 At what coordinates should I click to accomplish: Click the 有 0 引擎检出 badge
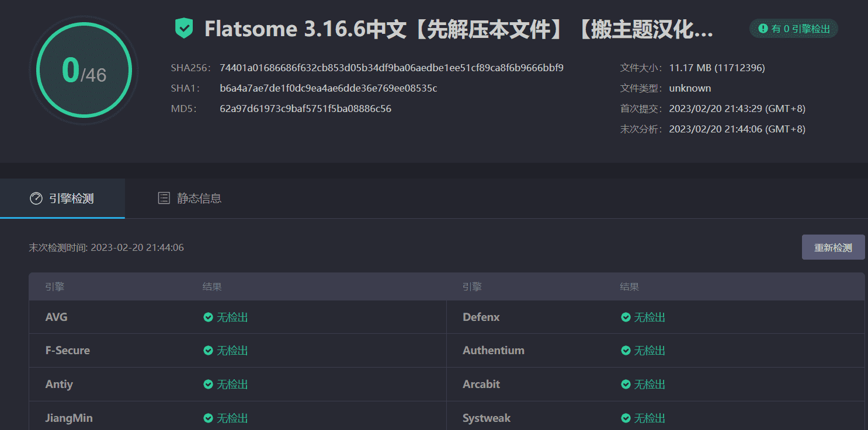coord(794,28)
